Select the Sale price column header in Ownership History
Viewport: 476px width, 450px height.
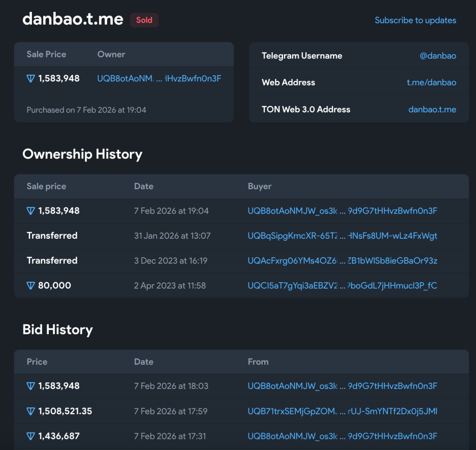[x=46, y=186]
